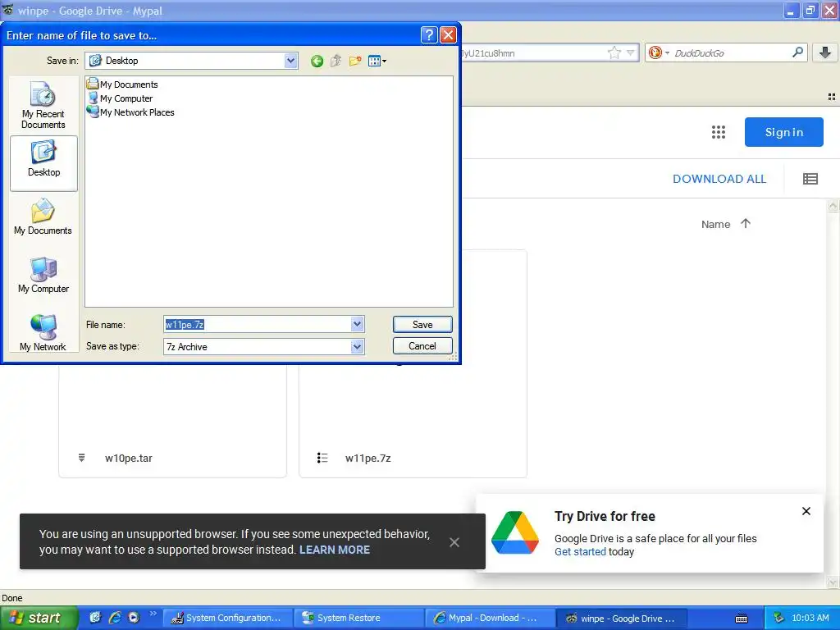Expand the Save as type dropdown

tap(358, 347)
